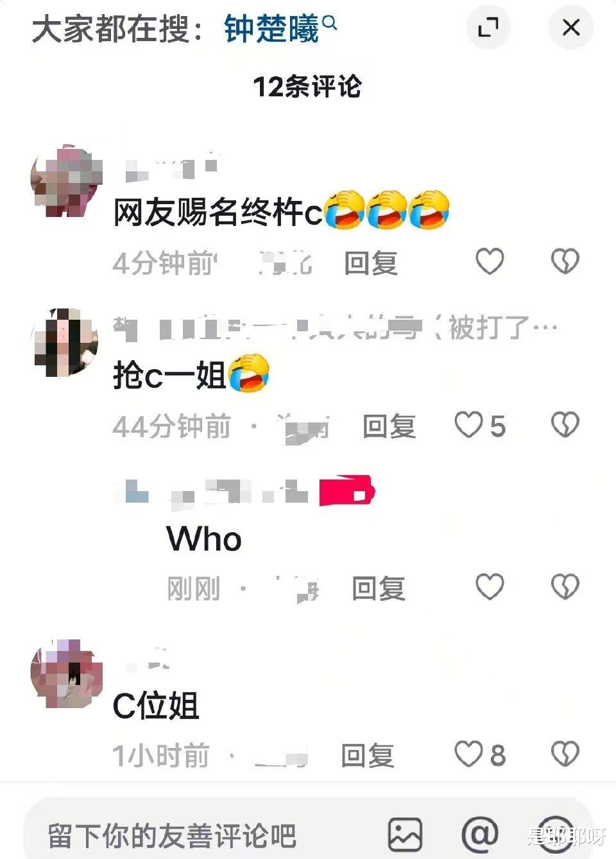Open the emoji picker icon
Image resolution: width=616 pixels, height=859 pixels.
(555, 835)
